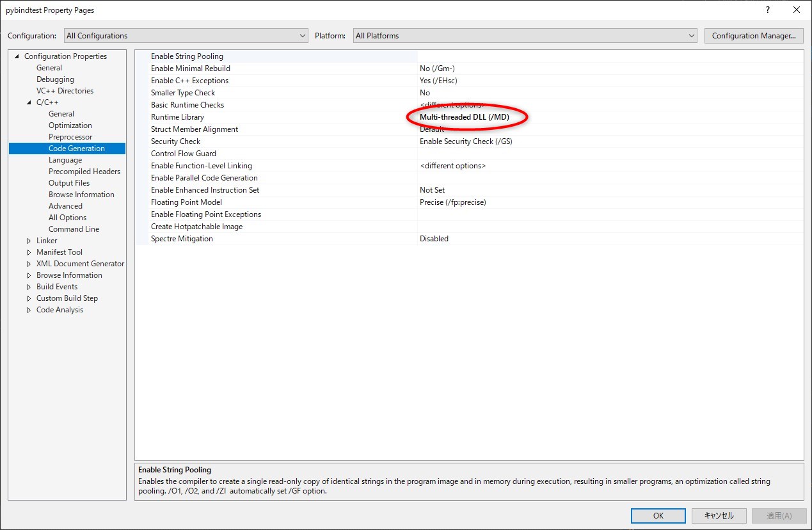812x530 pixels.
Task: Open the Configuration dropdown
Action: [186, 36]
